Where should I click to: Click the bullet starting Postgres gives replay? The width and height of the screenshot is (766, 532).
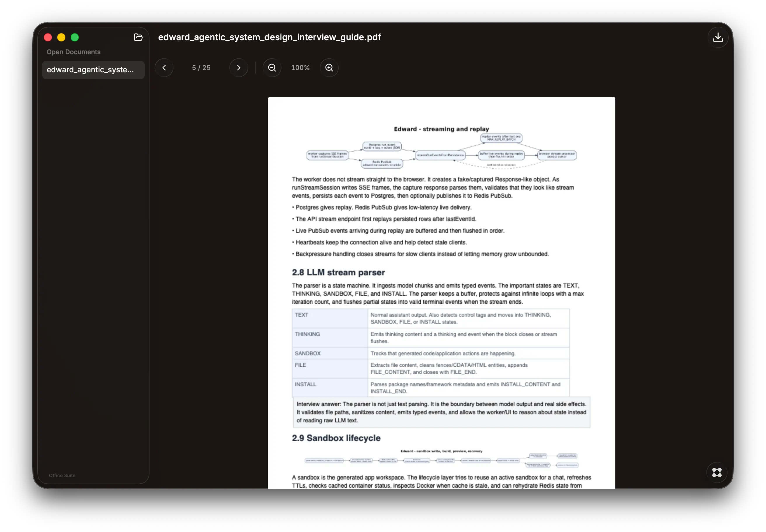(382, 207)
